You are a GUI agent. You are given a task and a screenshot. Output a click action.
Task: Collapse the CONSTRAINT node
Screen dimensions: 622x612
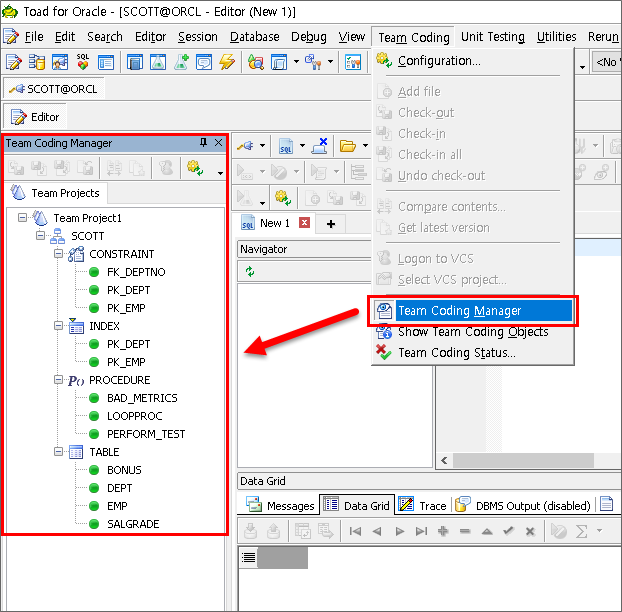(x=58, y=253)
